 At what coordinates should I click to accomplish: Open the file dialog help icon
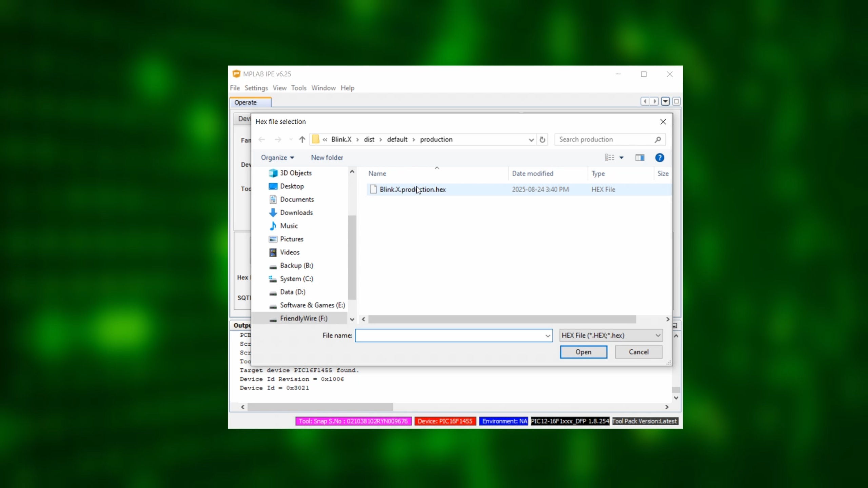(x=659, y=158)
